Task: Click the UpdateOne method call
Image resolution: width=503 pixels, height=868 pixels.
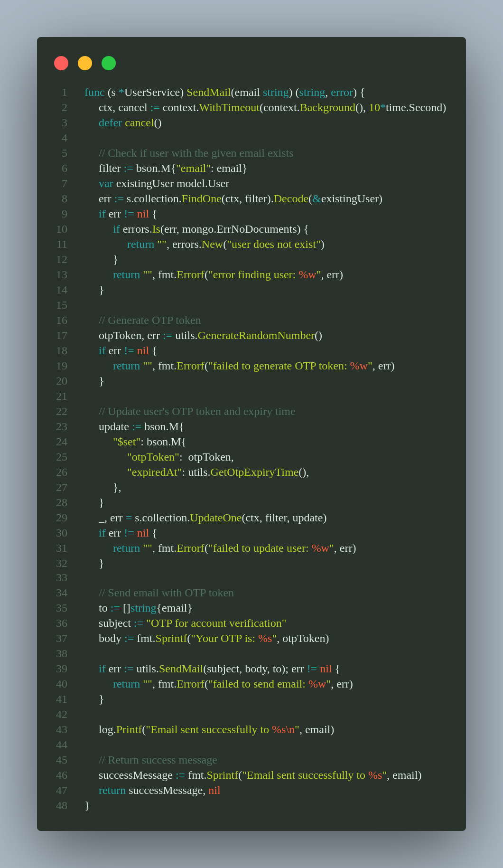Action: (x=215, y=518)
